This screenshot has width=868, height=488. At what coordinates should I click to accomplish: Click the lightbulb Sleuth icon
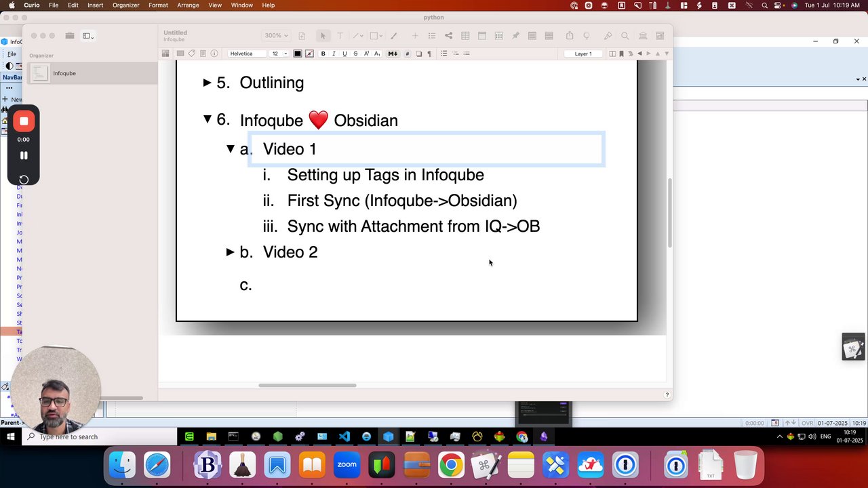click(x=587, y=35)
